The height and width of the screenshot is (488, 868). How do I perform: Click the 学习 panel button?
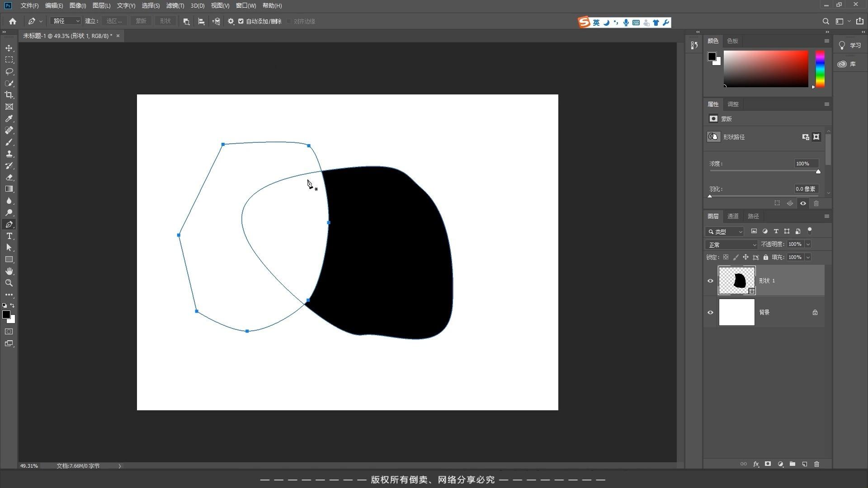[850, 45]
